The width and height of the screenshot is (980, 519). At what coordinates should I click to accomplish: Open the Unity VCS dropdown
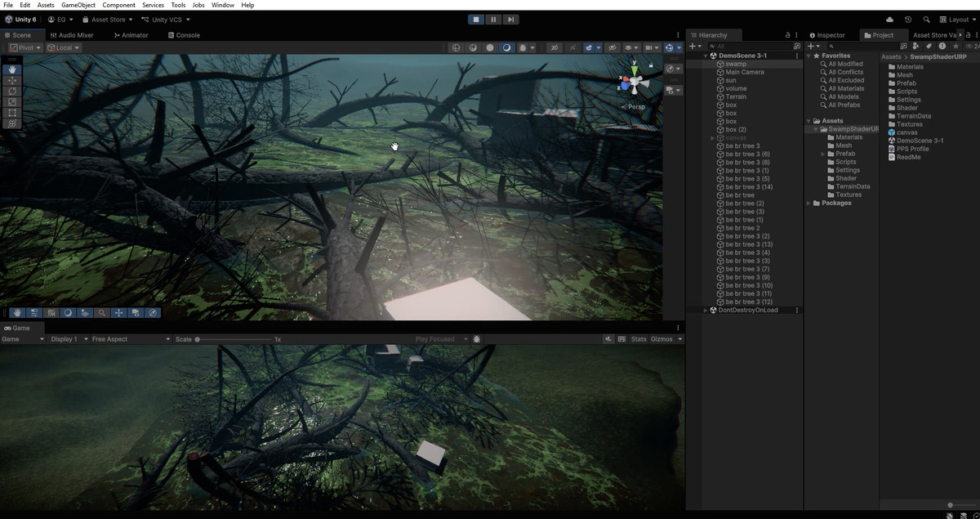(165, 20)
